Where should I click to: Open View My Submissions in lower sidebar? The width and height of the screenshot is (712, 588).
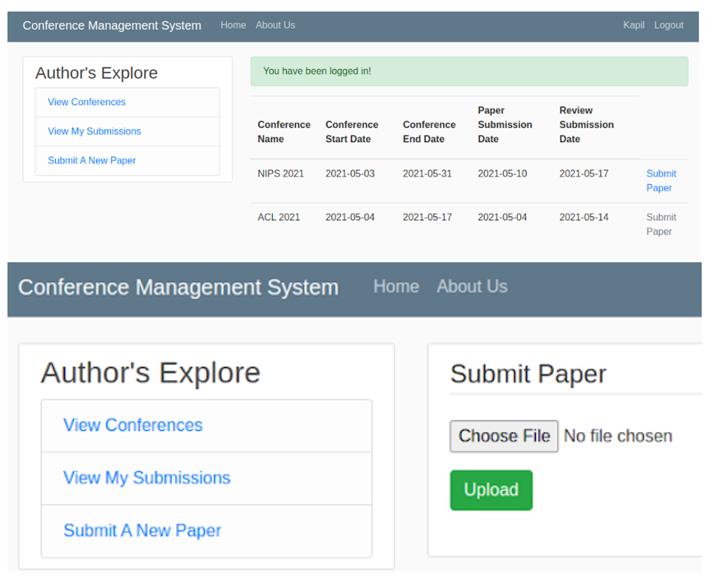[x=147, y=477]
